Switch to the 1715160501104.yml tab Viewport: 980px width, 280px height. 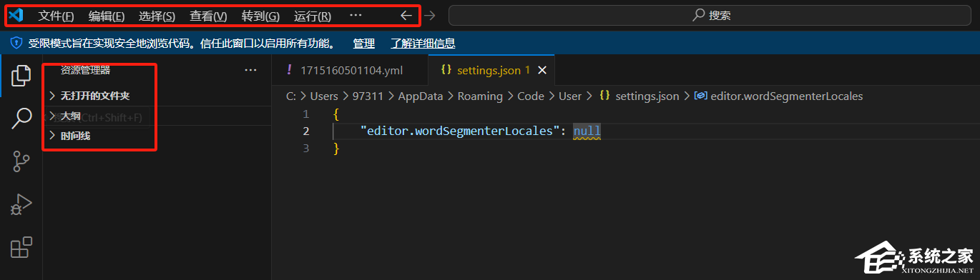tap(350, 70)
